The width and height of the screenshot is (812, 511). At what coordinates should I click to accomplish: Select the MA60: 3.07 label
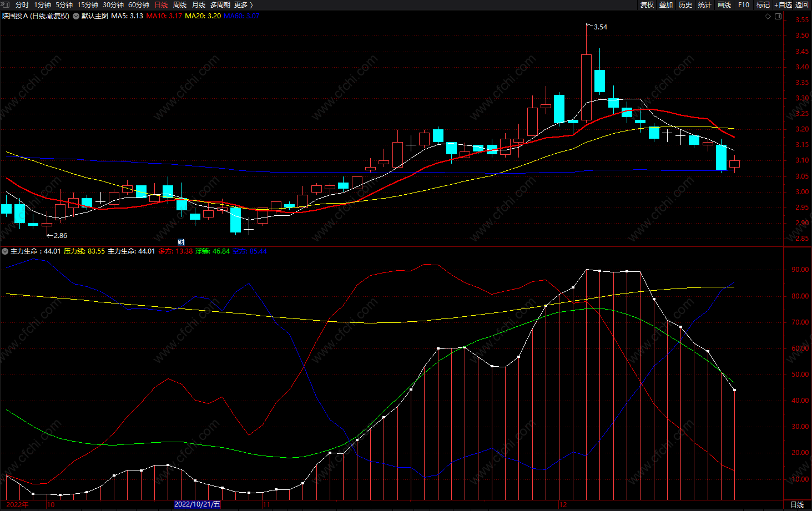click(241, 16)
